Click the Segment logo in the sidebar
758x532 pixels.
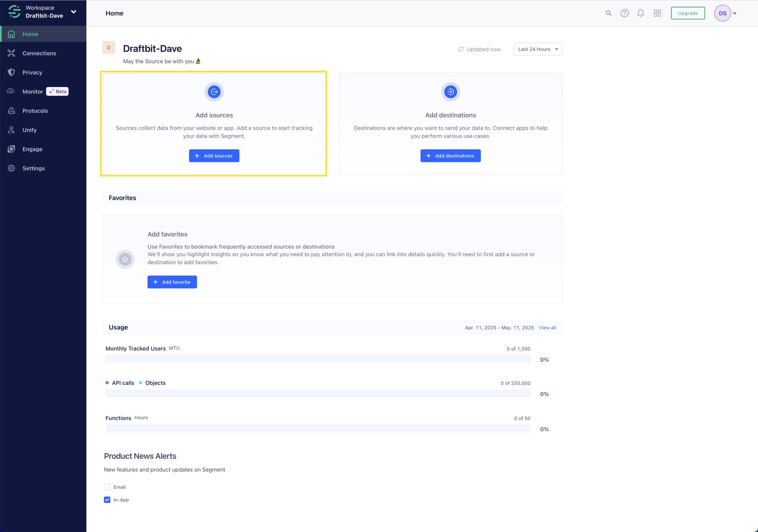[x=14, y=12]
